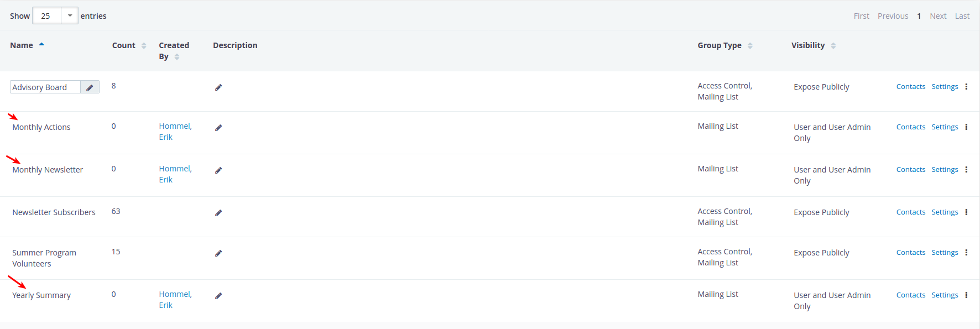Open more options menu for Yearly Summary

pos(966,295)
